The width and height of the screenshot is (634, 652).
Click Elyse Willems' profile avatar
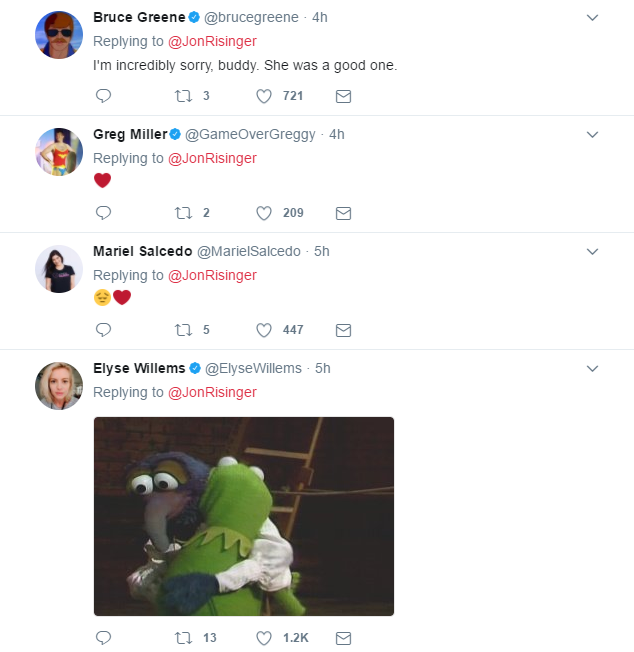coord(58,385)
